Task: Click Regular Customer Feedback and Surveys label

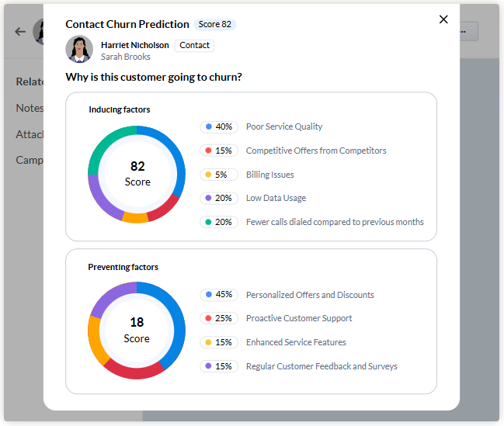Action: [322, 366]
